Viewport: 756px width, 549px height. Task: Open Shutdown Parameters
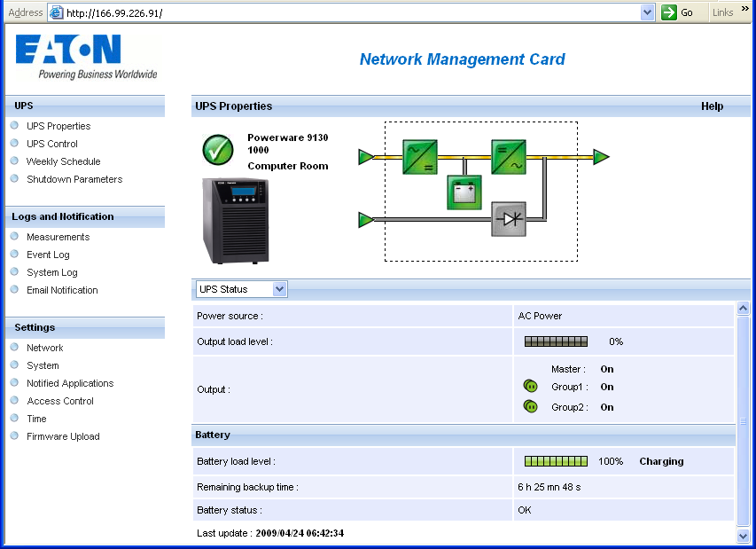[x=74, y=179]
